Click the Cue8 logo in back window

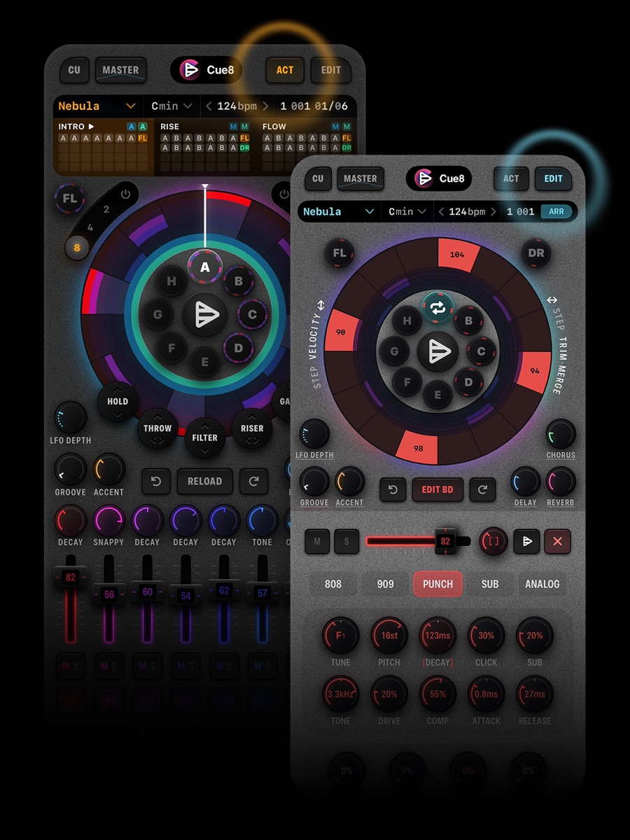[206, 70]
